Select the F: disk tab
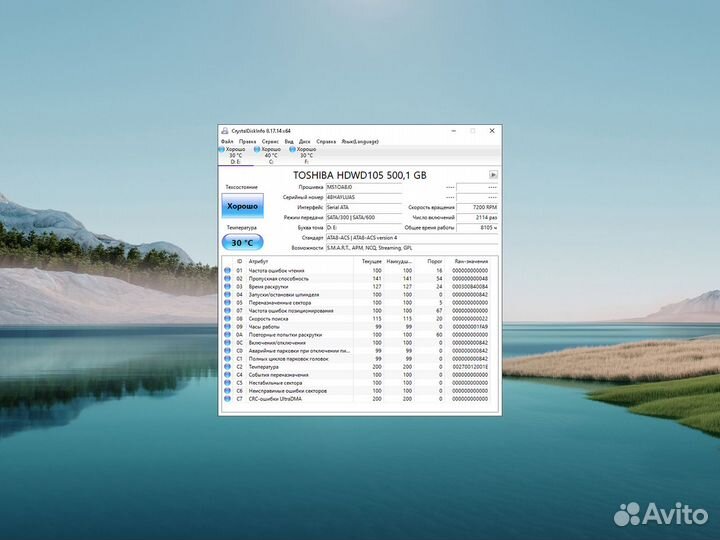The width and height of the screenshot is (720, 540). 306,156
